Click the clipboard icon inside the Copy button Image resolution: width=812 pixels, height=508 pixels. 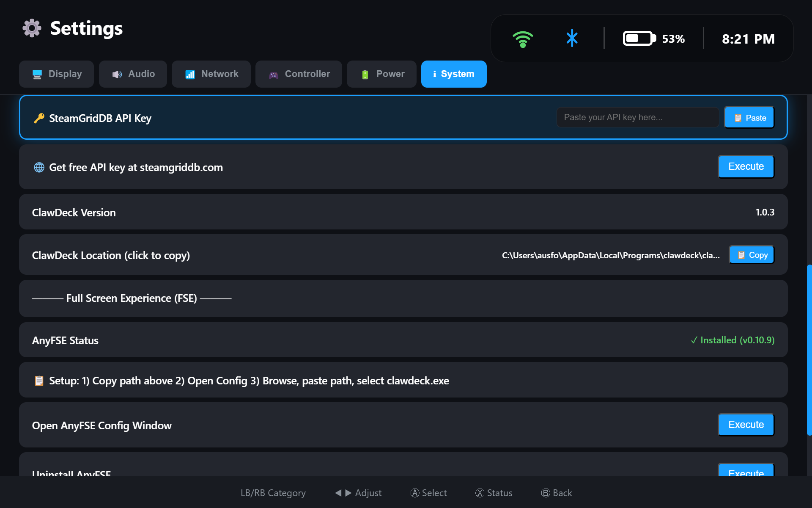click(x=741, y=254)
